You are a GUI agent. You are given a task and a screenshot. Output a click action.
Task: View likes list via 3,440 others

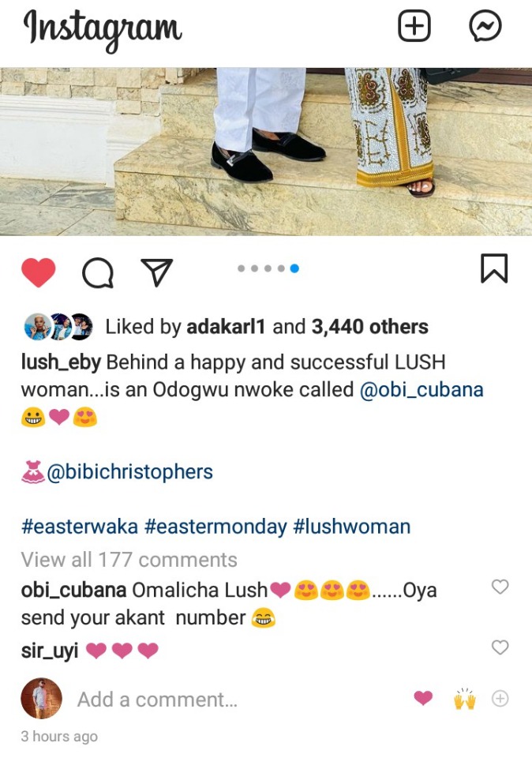(x=369, y=327)
